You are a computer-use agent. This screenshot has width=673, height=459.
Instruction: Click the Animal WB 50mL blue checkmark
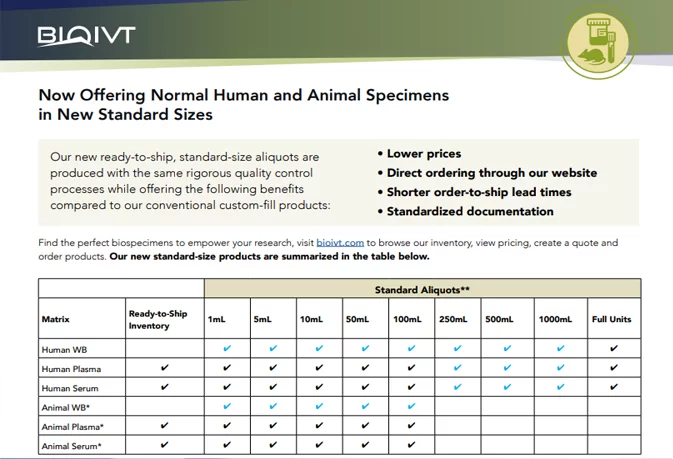pos(365,407)
